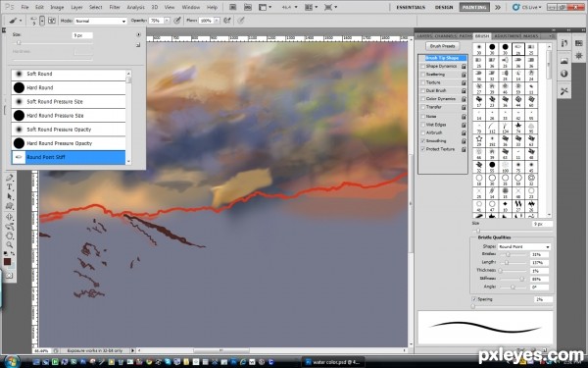Enable airbrush mode icon beside Flow
Image resolution: width=588 pixels, height=368 pixels.
227,21
